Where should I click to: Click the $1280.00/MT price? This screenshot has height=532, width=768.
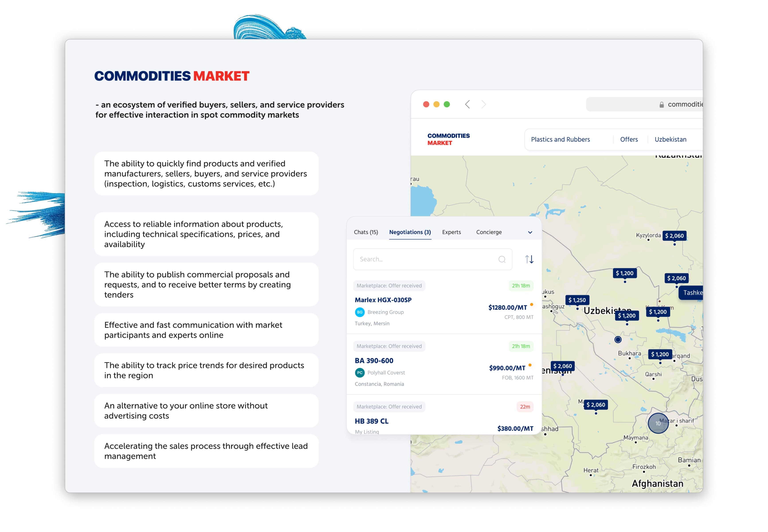pos(508,308)
